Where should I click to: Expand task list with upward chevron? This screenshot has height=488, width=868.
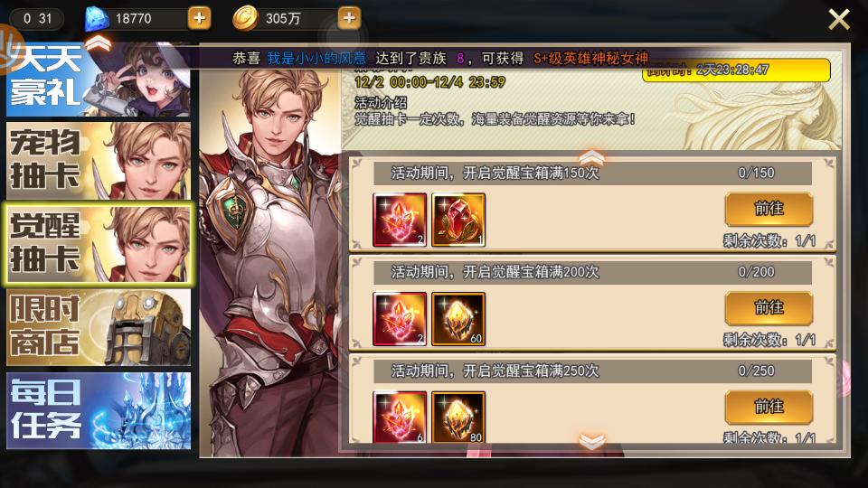point(591,156)
